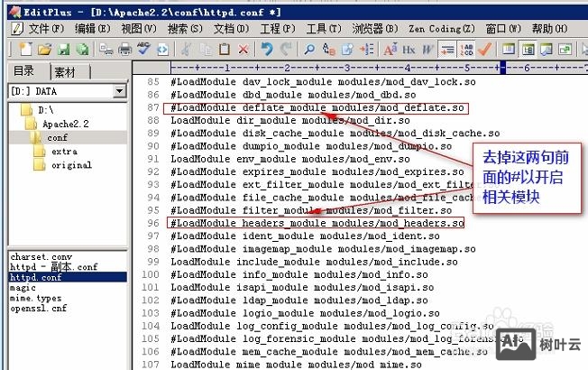Open the 工程(P) menu

pyautogui.click(x=278, y=29)
